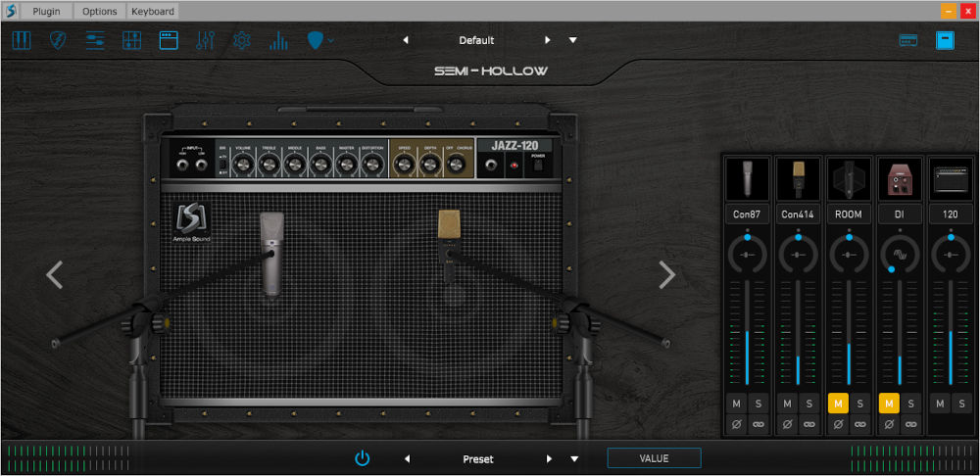The height and width of the screenshot is (476, 980).
Task: Click the Default preset name
Action: (476, 40)
